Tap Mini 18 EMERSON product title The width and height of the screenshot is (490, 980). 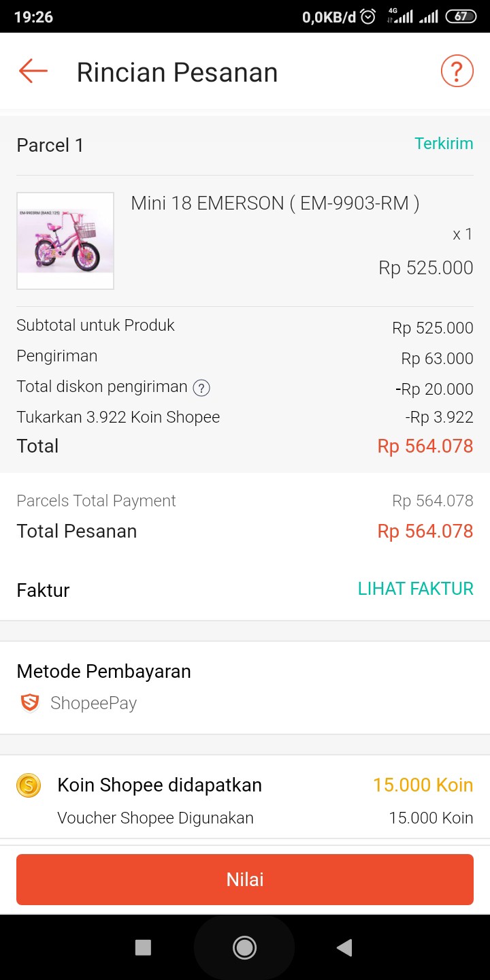[x=275, y=203]
